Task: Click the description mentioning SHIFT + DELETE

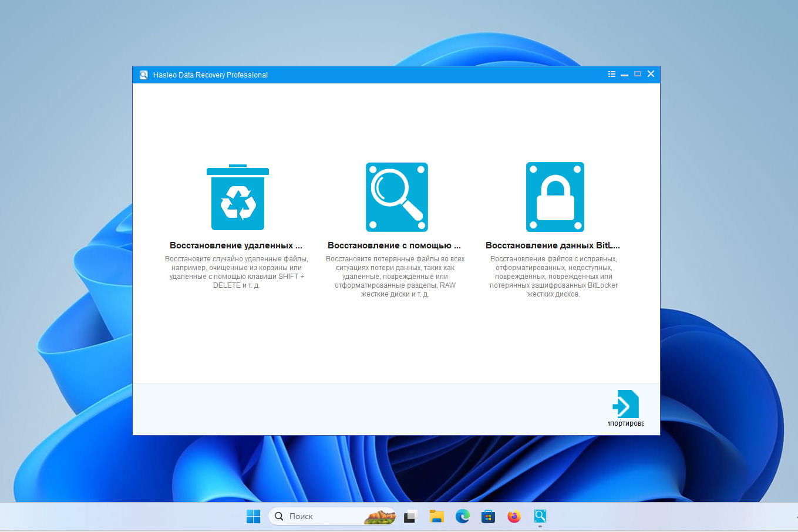Action: tap(237, 272)
